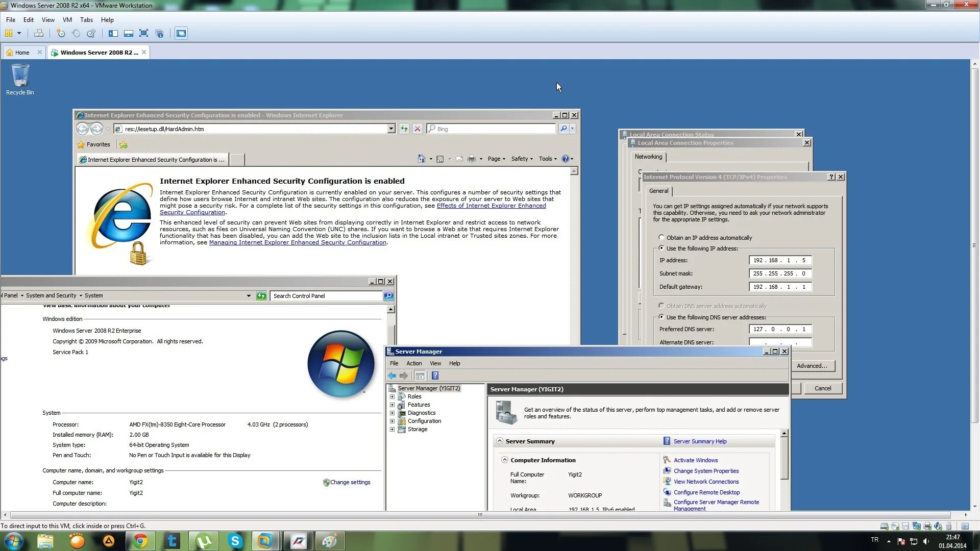Click the Advanced... button in IPv4 Properties
This screenshot has height=551, width=980.
(812, 366)
